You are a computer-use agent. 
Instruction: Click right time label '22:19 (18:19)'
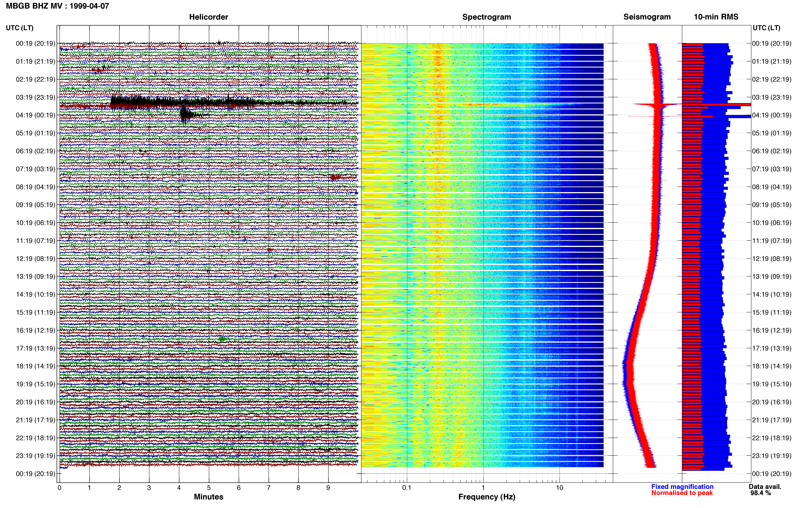tap(772, 438)
